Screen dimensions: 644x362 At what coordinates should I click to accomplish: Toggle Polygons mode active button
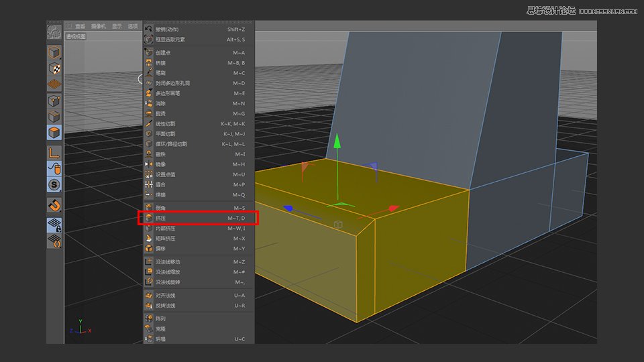coord(55,132)
